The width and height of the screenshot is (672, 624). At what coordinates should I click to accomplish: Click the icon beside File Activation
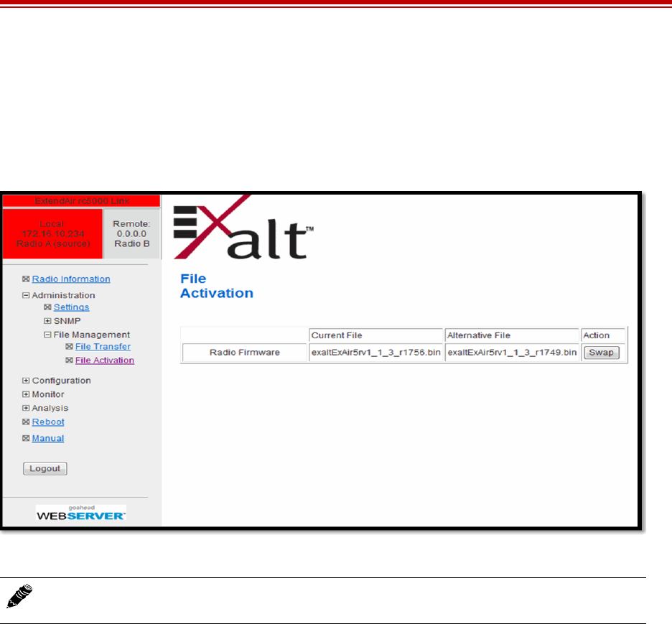click(x=69, y=360)
